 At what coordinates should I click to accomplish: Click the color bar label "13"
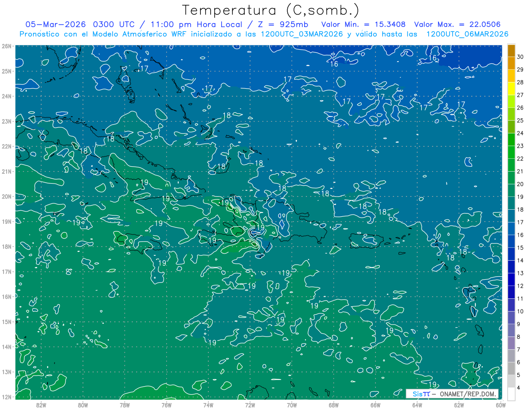point(520,273)
